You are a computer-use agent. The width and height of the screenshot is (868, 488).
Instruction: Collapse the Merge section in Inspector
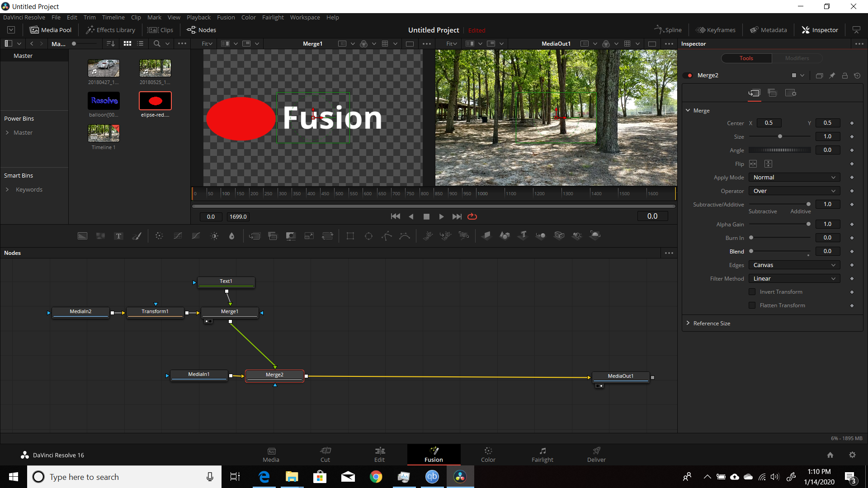point(688,110)
